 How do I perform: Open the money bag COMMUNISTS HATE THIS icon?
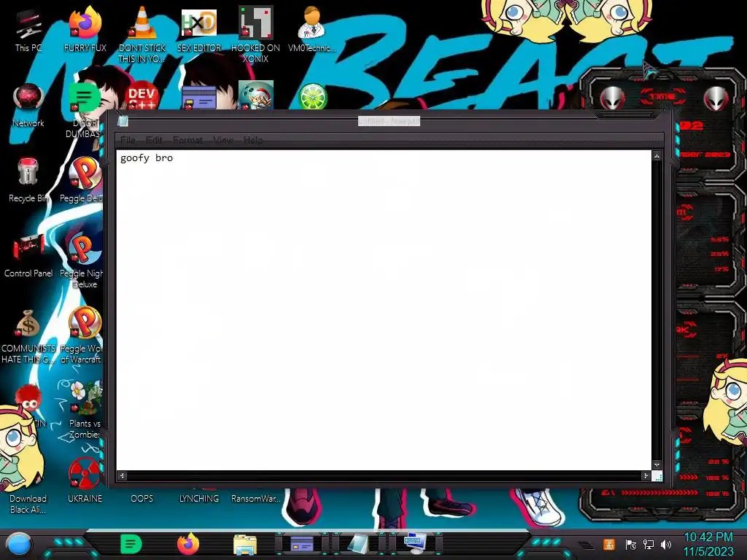pyautogui.click(x=28, y=335)
